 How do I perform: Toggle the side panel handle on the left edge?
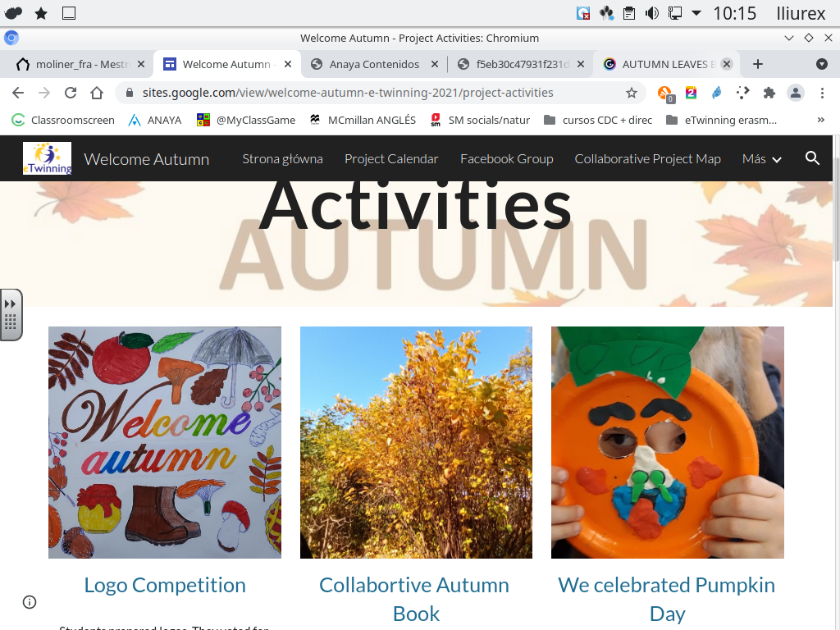click(x=11, y=314)
